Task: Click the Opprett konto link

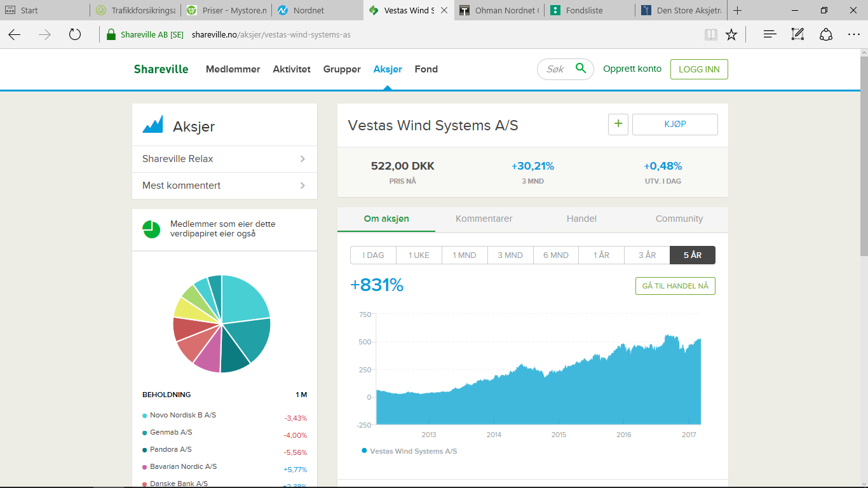Action: pyautogui.click(x=632, y=69)
